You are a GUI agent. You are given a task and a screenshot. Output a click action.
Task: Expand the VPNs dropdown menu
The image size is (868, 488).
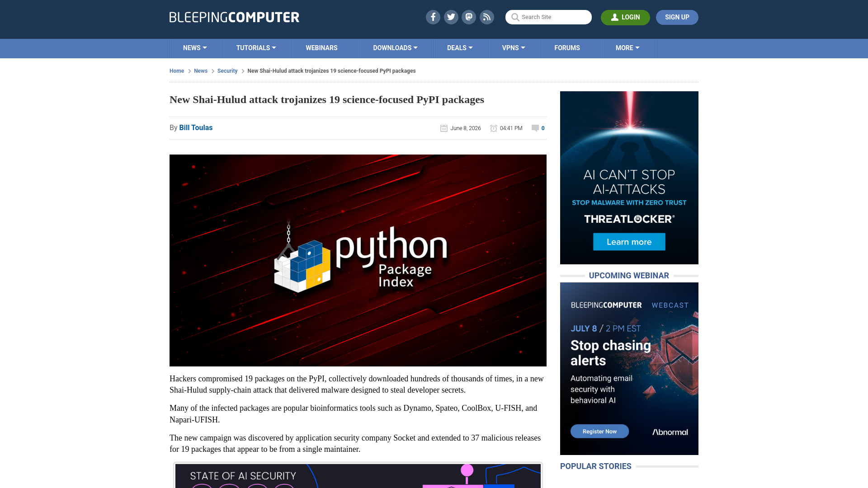coord(514,48)
